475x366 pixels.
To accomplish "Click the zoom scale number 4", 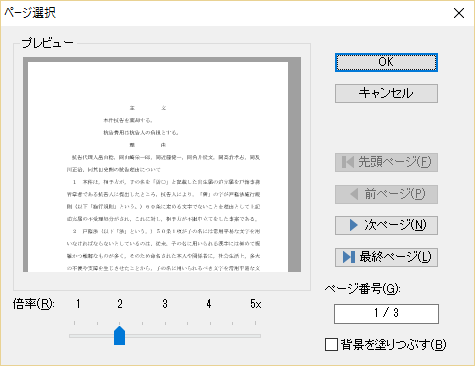I will point(209,304).
